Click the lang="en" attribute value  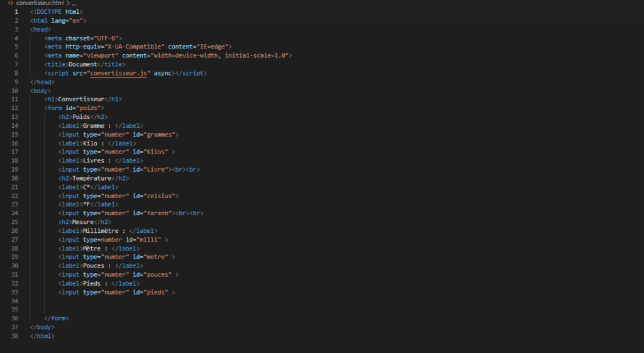77,21
